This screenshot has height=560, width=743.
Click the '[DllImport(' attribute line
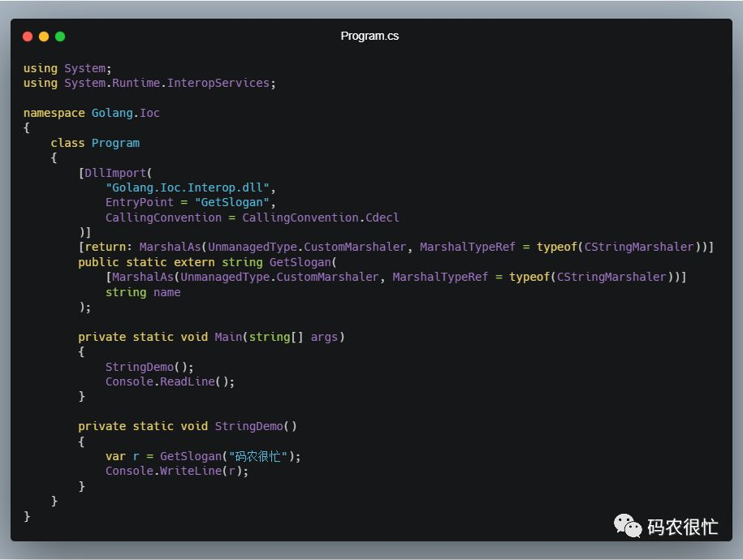[115, 172]
